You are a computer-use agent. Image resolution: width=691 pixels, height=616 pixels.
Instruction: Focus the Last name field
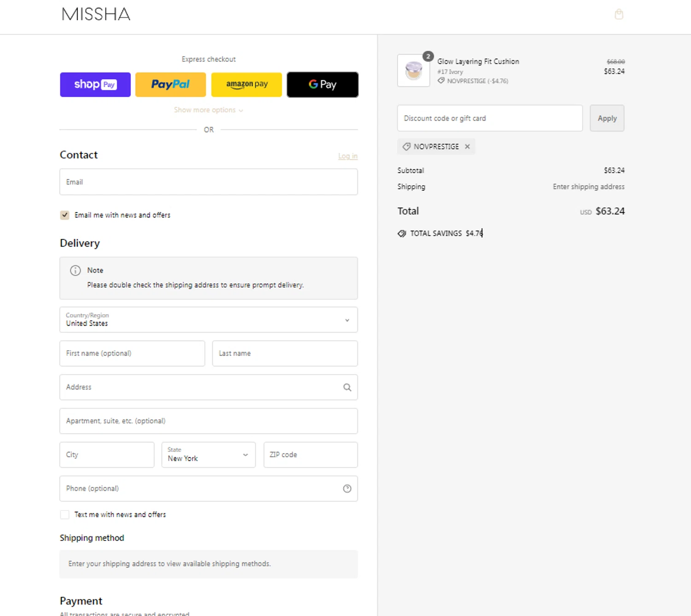tap(285, 353)
